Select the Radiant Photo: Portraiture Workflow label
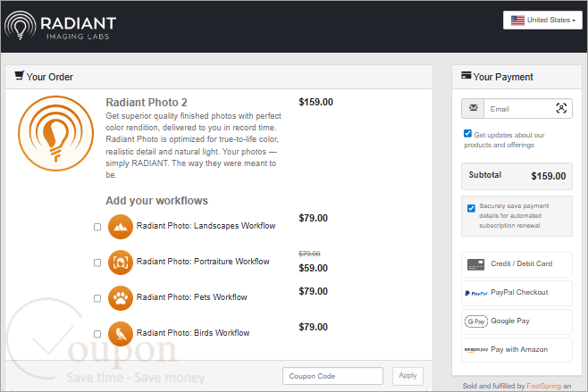This screenshot has height=392, width=588. [x=203, y=262]
